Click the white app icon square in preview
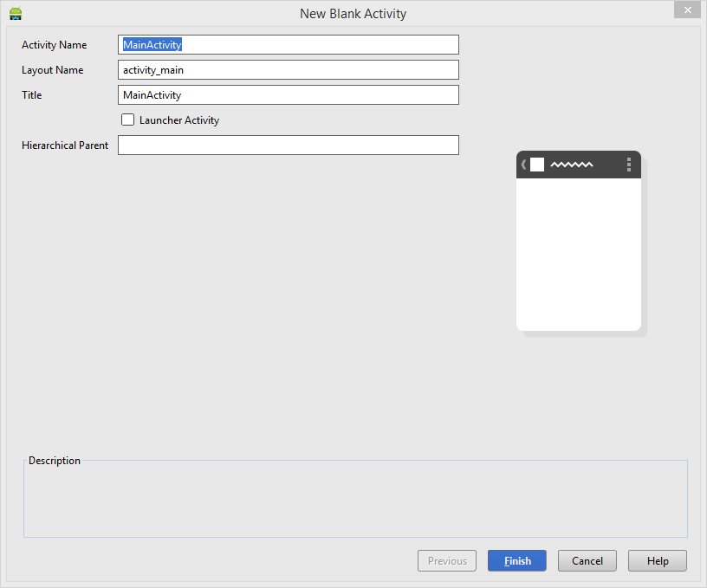707x588 pixels. (x=537, y=165)
